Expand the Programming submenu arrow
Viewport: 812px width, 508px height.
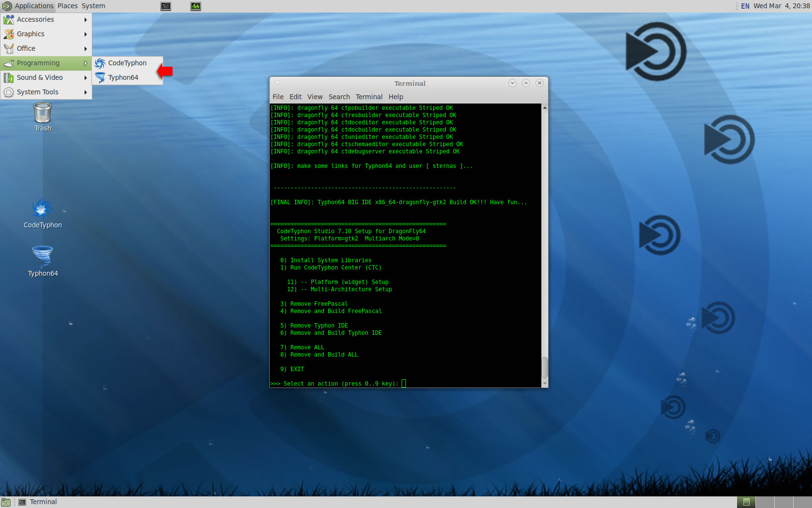point(86,63)
